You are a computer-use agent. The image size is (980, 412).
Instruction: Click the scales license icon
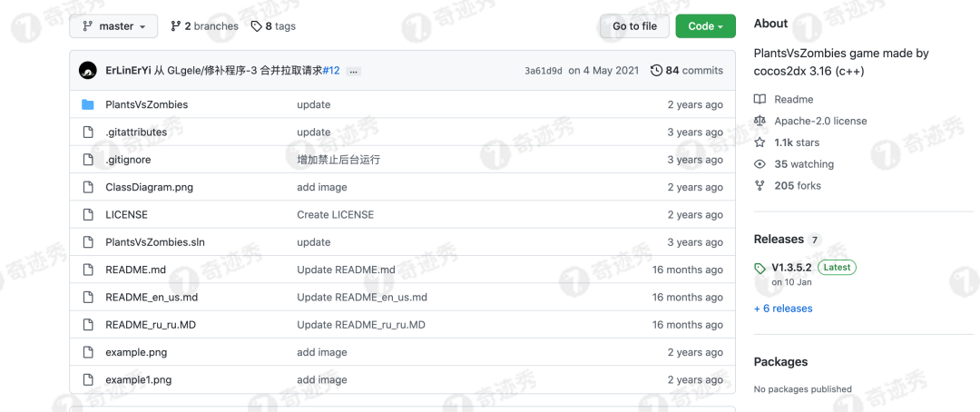click(760, 121)
